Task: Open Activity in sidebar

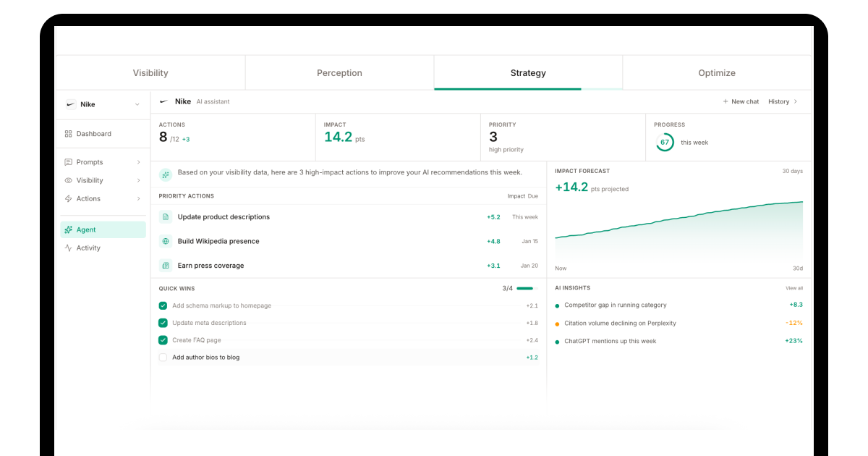Action: 103,248
